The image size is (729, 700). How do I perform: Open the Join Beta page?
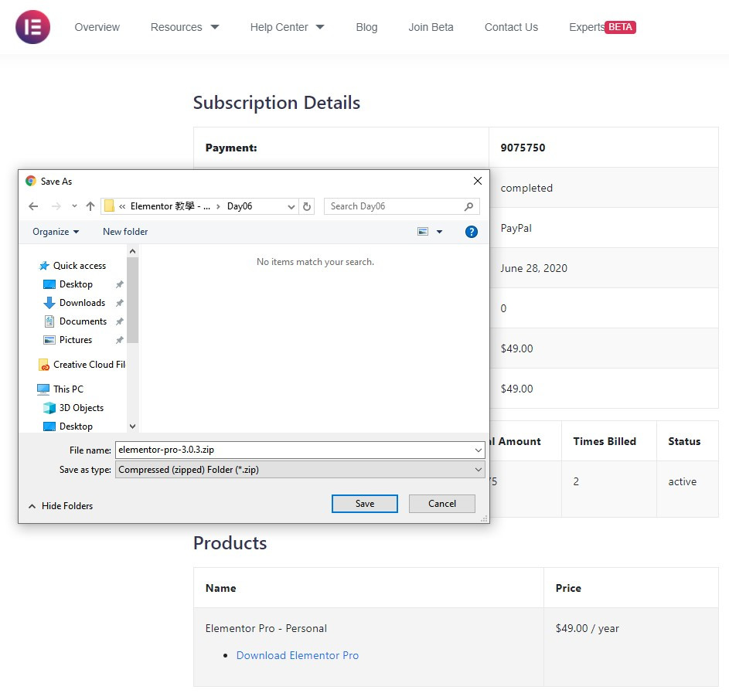click(x=431, y=27)
